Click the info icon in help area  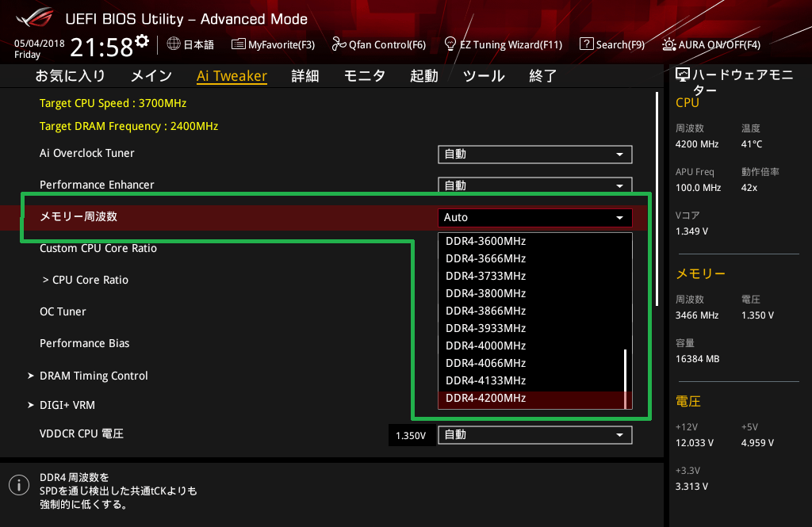click(x=19, y=485)
